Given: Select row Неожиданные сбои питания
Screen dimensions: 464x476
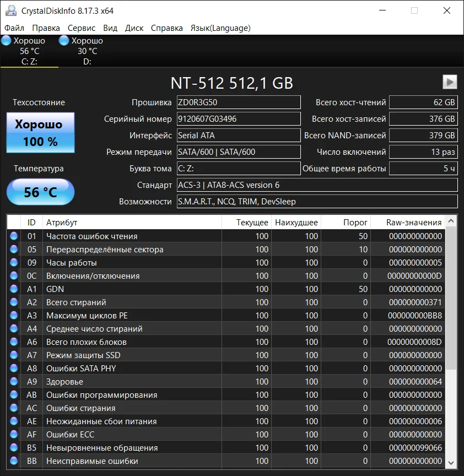Looking at the screenshot, I should pos(226,421).
